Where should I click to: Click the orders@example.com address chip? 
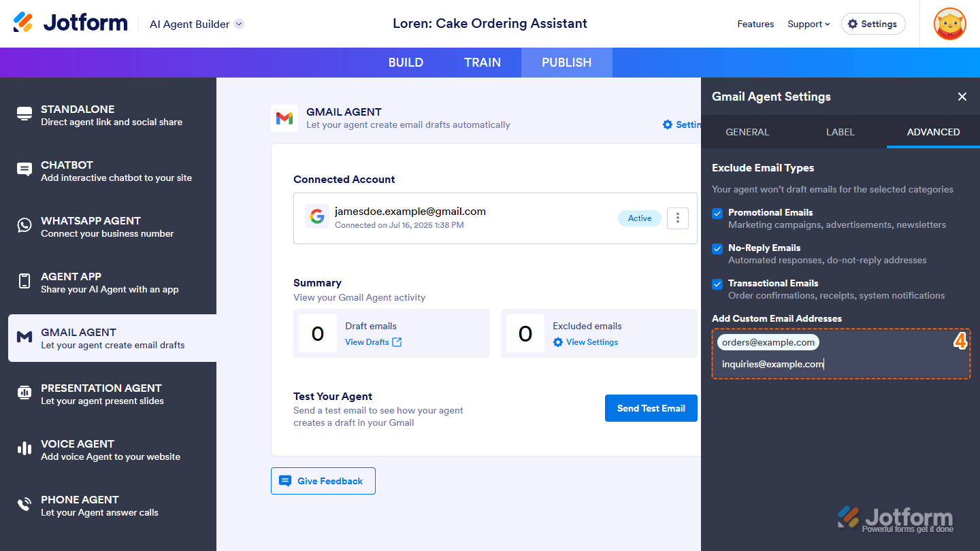pyautogui.click(x=768, y=342)
